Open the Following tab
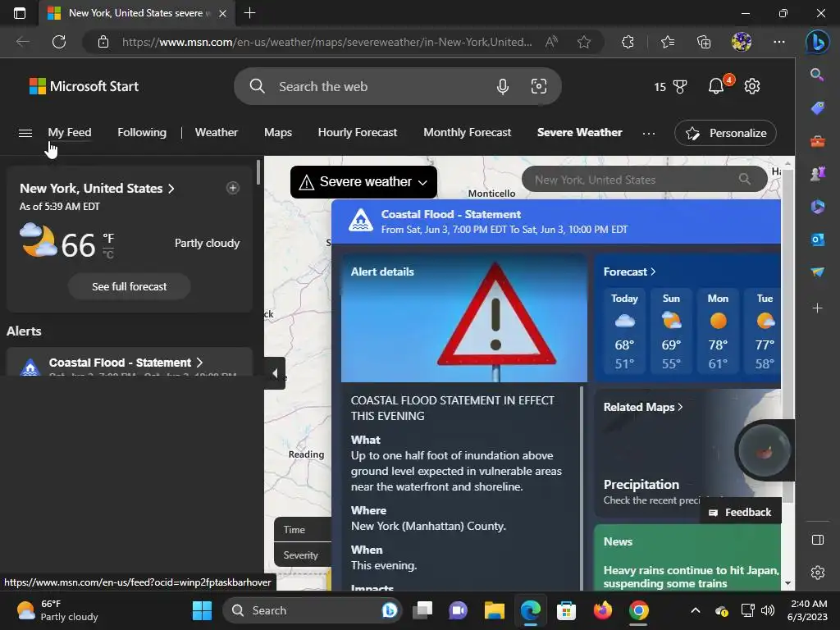The width and height of the screenshot is (840, 630). 142,132
